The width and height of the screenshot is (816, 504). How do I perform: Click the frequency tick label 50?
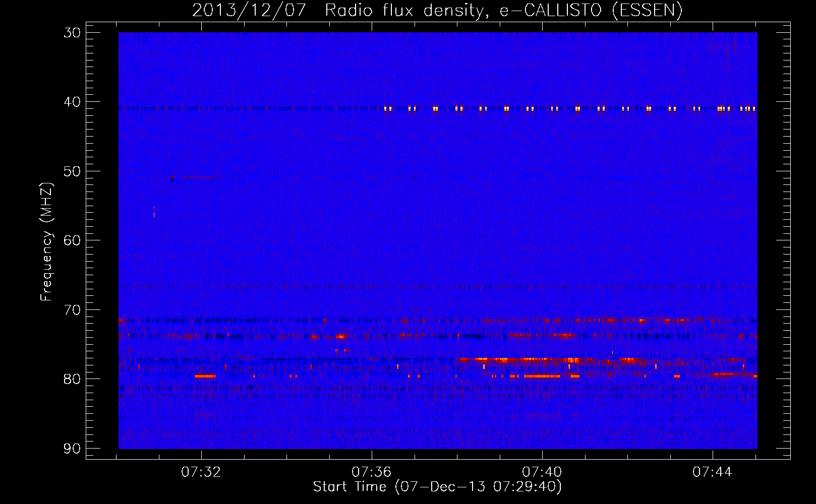coord(72,171)
